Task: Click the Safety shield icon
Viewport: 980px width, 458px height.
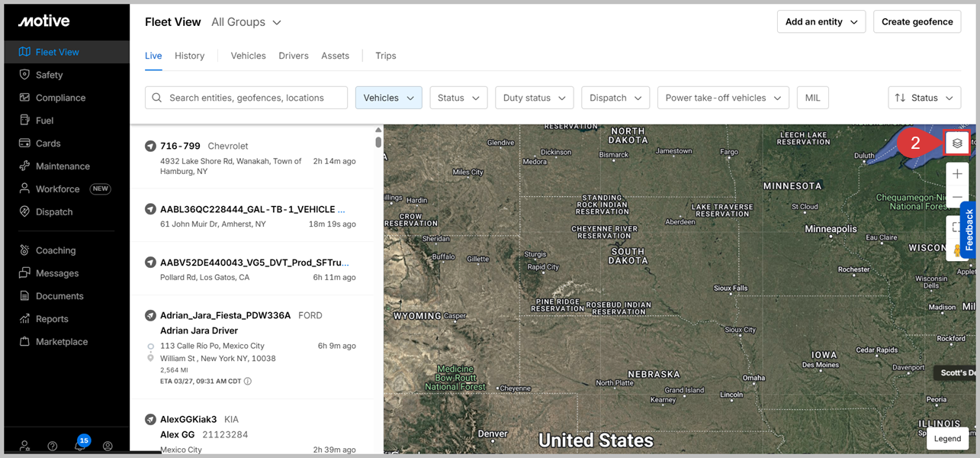Action: coord(24,75)
